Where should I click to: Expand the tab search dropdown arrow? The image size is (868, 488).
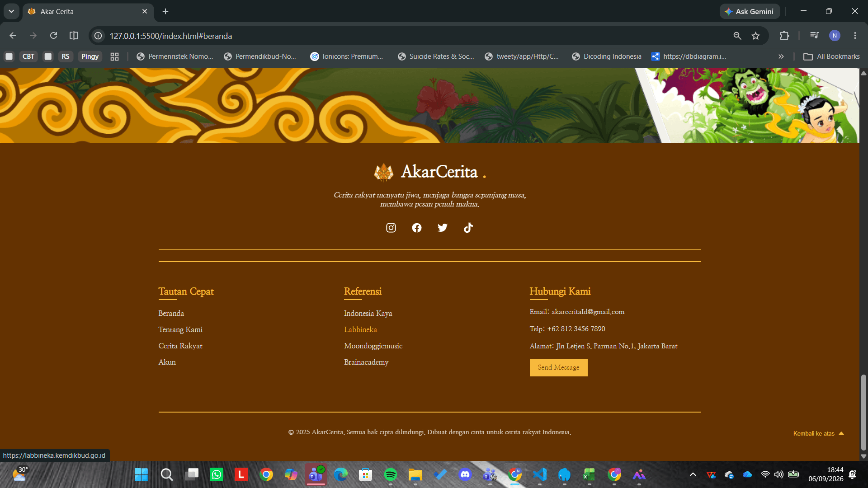(11, 11)
